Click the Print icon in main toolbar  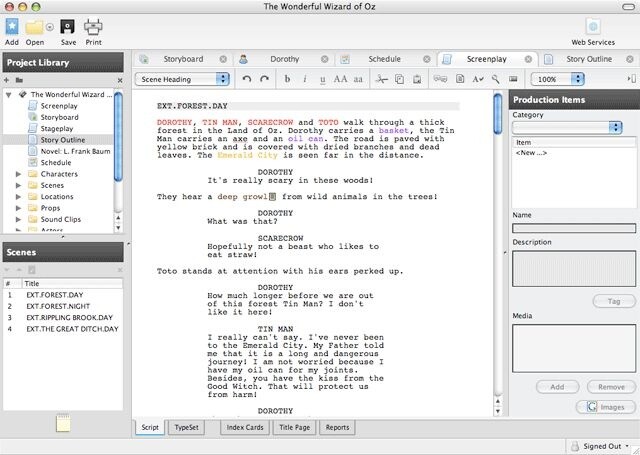point(93,28)
